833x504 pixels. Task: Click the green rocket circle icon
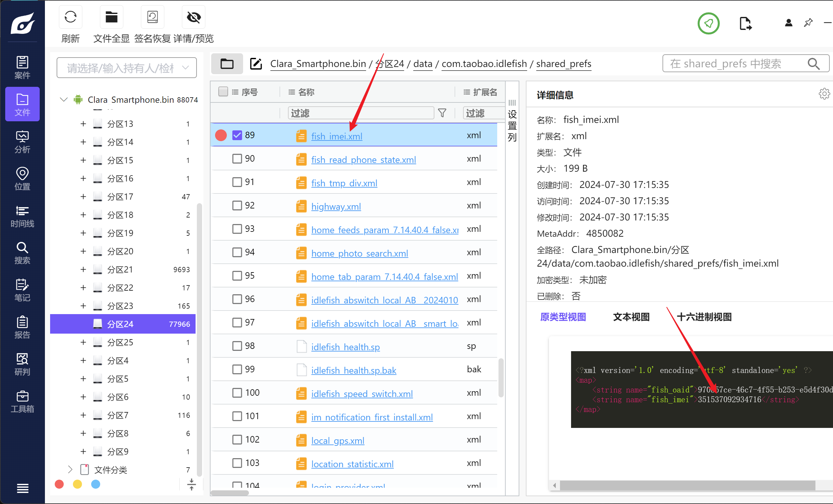click(x=708, y=23)
